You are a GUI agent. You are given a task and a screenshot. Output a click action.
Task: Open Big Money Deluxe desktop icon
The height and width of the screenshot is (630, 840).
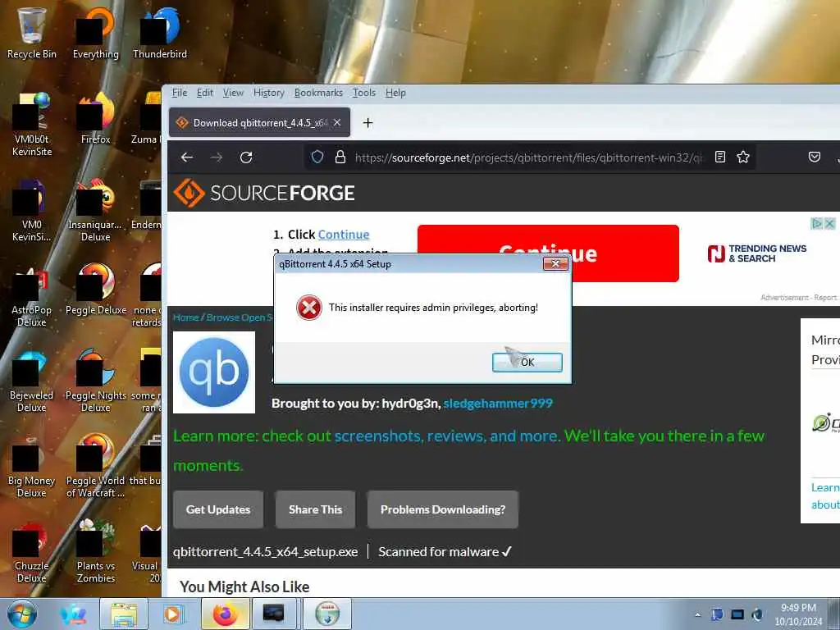(32, 466)
